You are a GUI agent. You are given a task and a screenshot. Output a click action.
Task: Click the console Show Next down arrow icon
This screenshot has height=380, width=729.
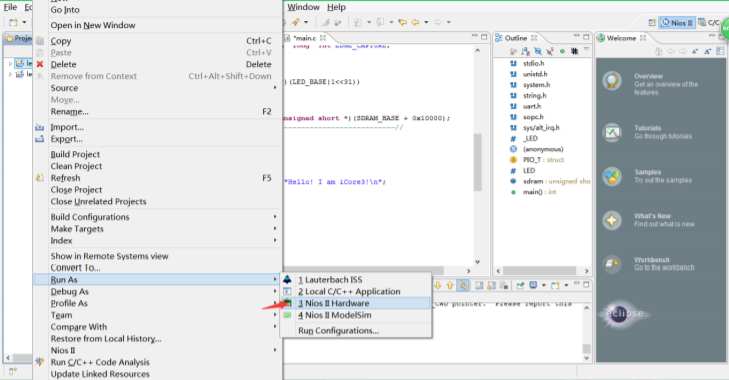[437, 286]
